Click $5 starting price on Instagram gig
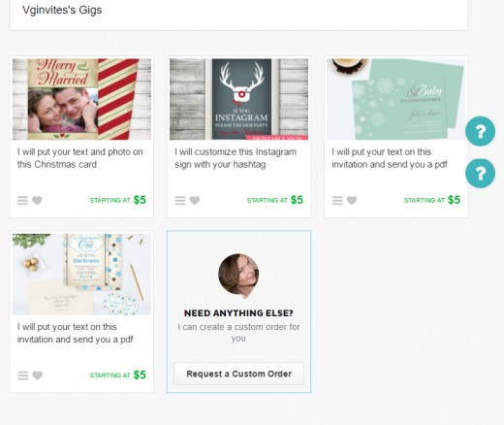 click(297, 200)
